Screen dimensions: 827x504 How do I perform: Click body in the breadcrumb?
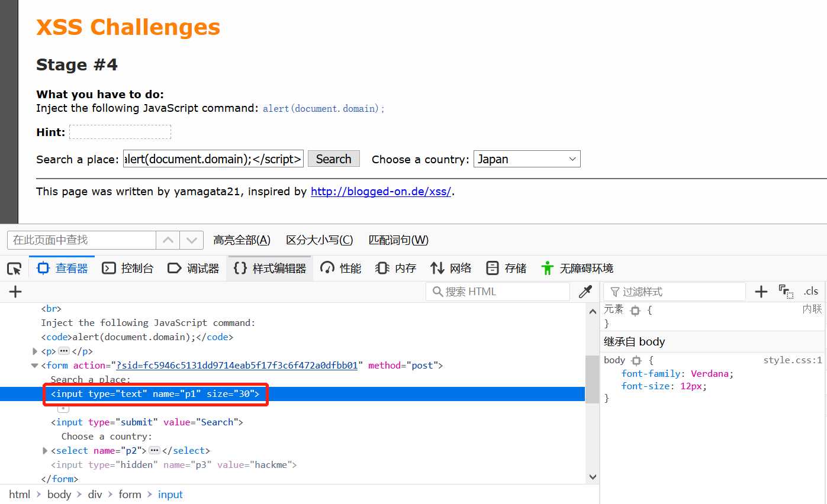pos(59,495)
